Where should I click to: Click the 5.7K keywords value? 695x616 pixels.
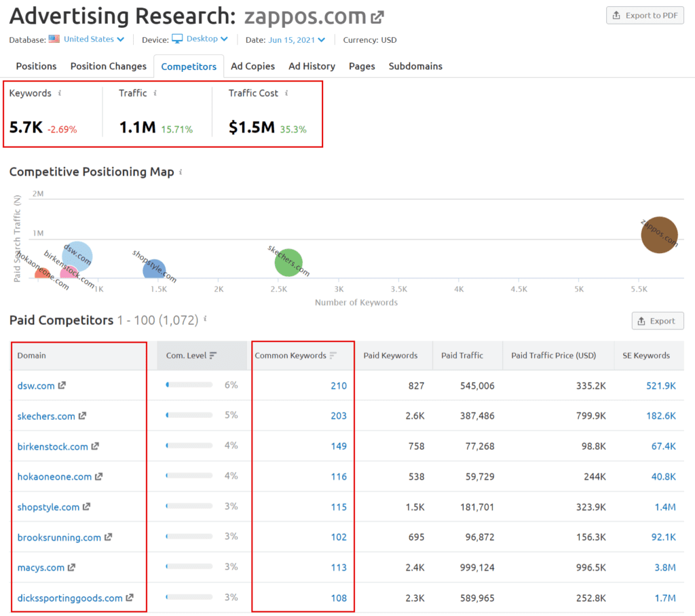(26, 128)
